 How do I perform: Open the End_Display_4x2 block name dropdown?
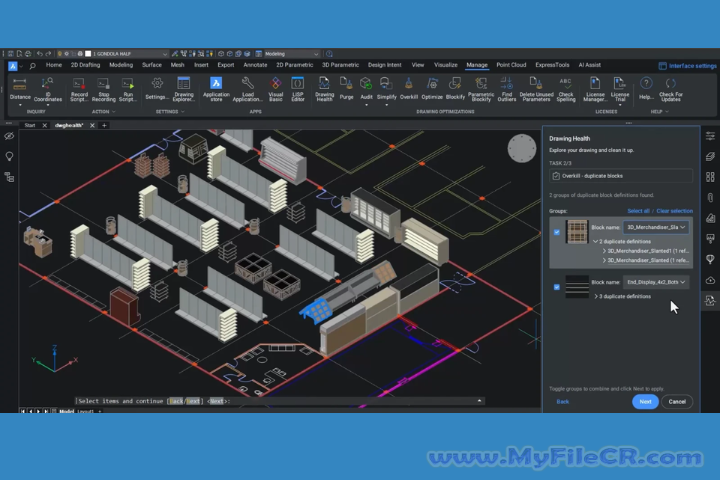656,282
